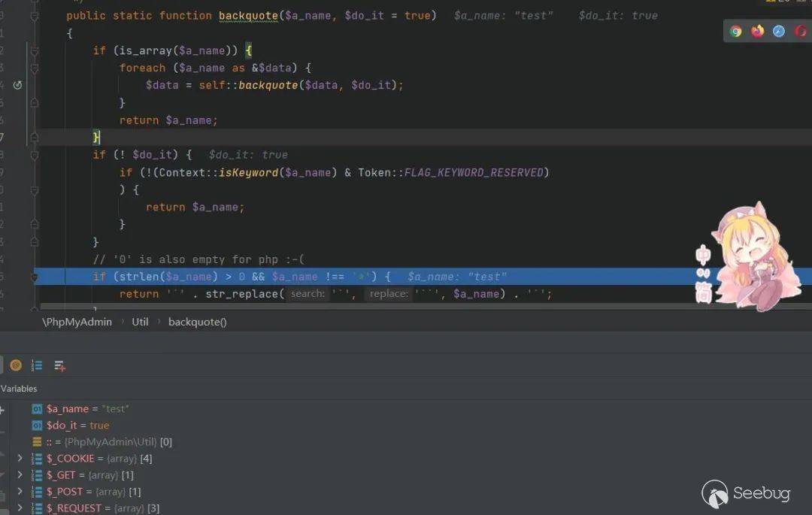Image resolution: width=812 pixels, height=515 pixels.
Task: Expand the $_COOKIE array variable
Action: click(x=20, y=458)
